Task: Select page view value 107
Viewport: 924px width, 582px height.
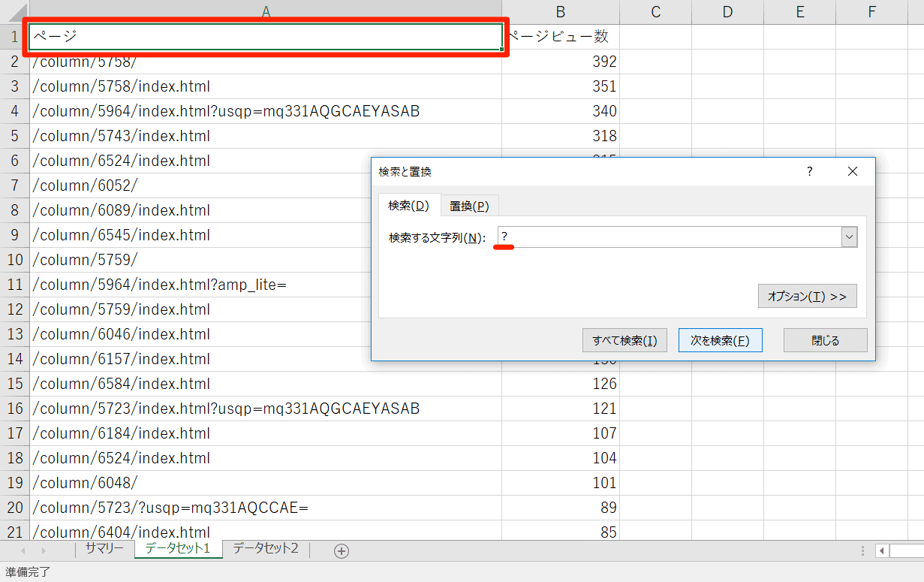Action: [561, 433]
